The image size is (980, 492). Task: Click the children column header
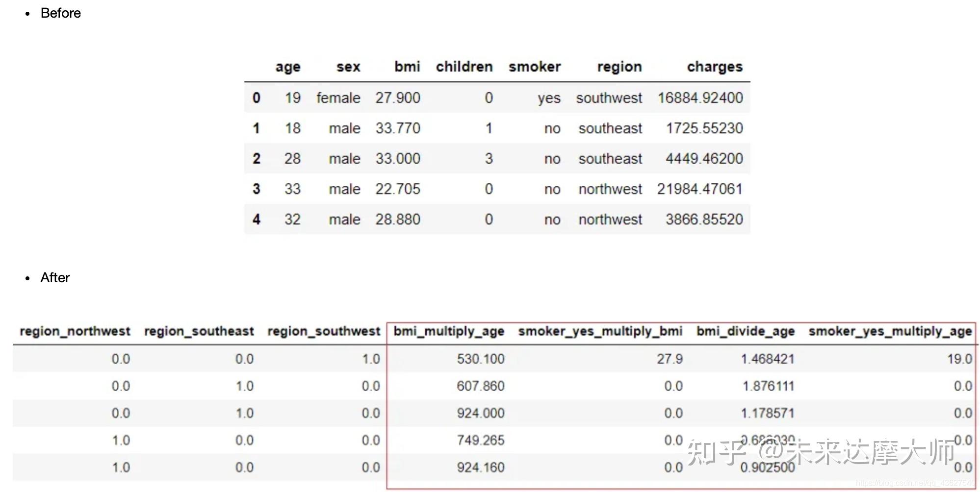[x=464, y=67]
